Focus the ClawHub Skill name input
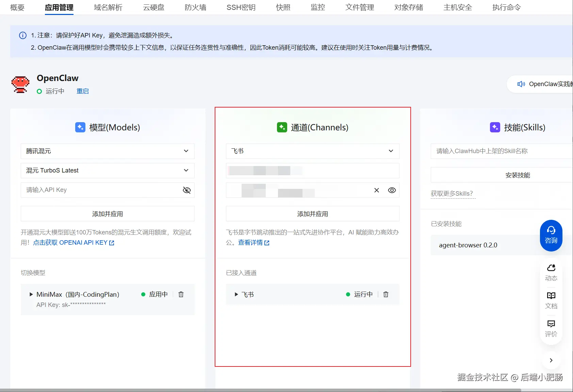 502,151
